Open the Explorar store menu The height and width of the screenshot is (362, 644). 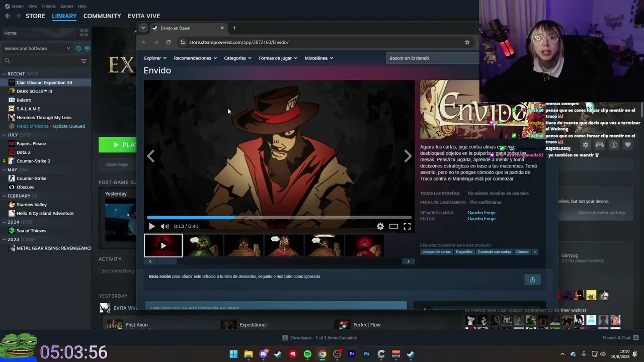pos(155,58)
